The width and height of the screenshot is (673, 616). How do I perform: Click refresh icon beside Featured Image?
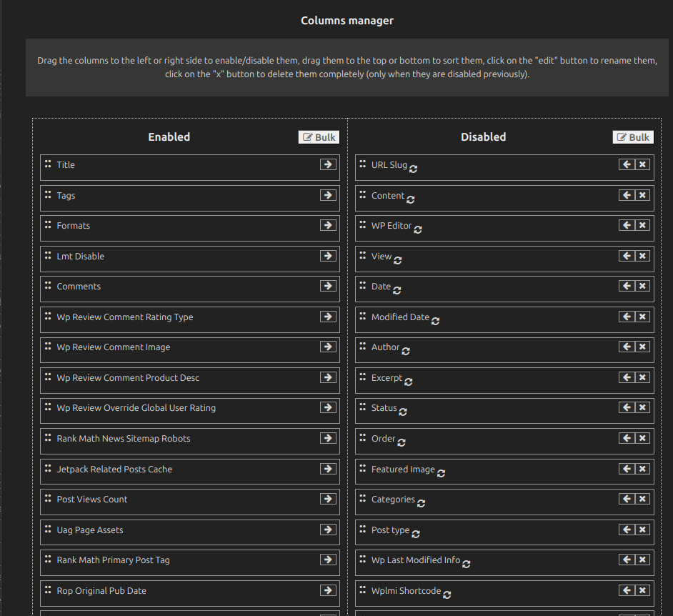pos(441,473)
